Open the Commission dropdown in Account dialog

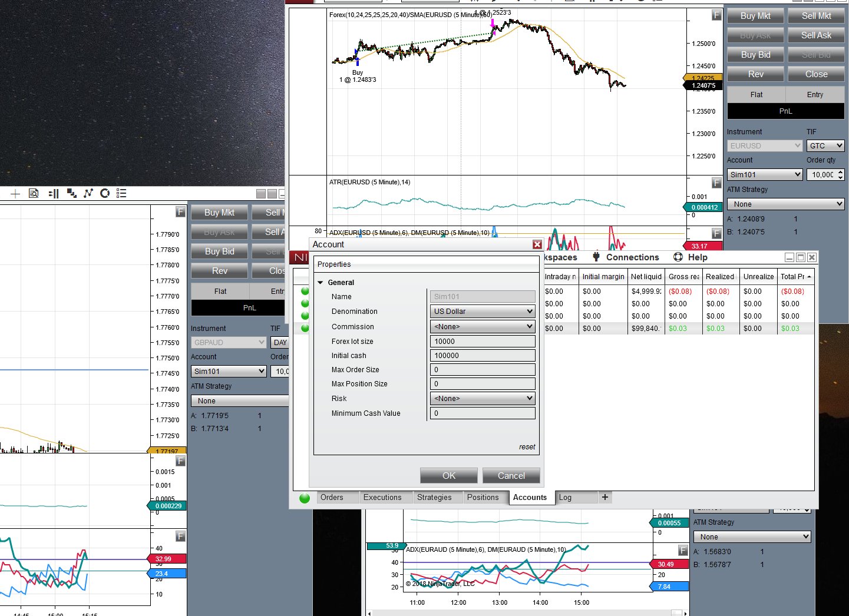[x=483, y=327]
